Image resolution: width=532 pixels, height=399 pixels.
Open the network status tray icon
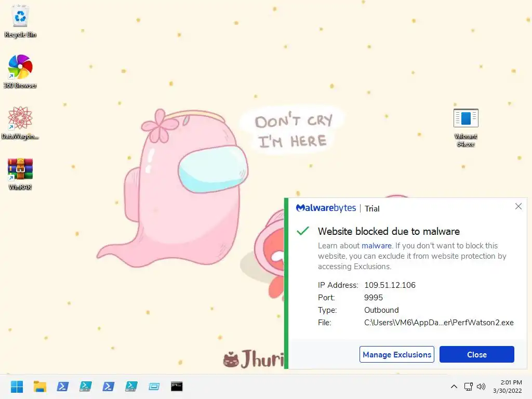tap(468, 387)
